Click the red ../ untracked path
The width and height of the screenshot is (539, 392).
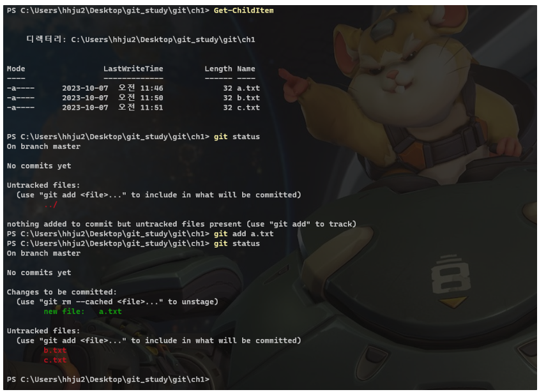(x=50, y=205)
